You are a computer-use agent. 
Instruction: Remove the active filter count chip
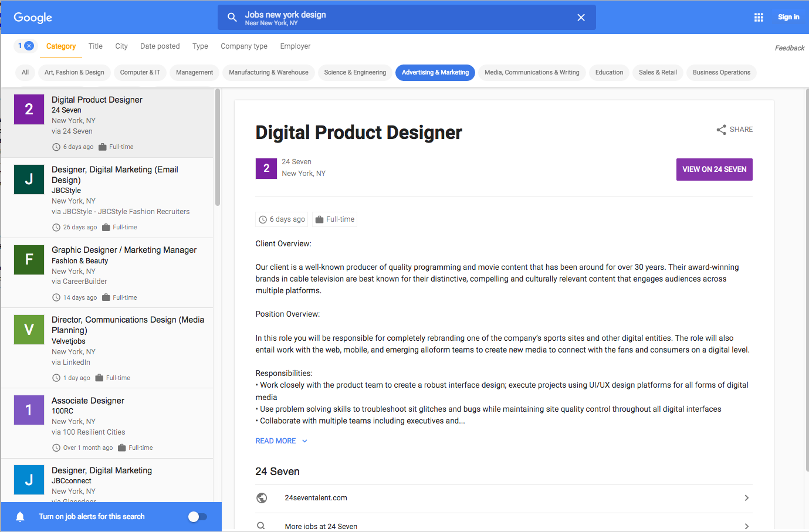click(25, 46)
